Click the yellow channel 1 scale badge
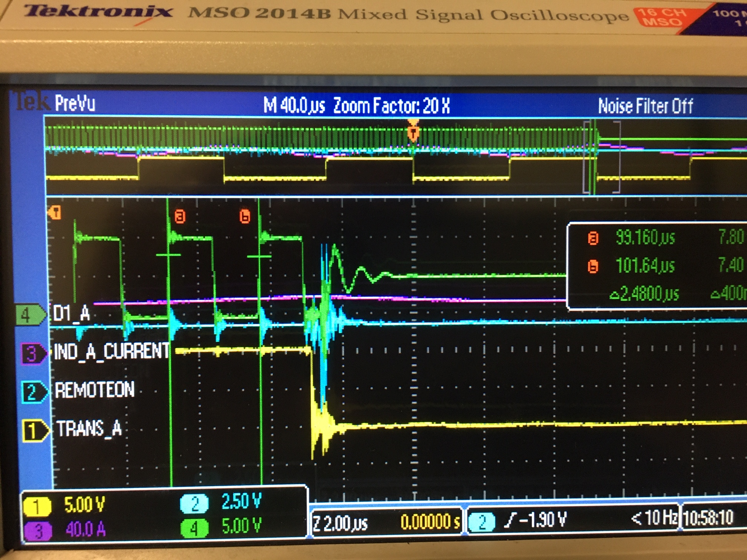The width and height of the screenshot is (747, 560). 37,507
